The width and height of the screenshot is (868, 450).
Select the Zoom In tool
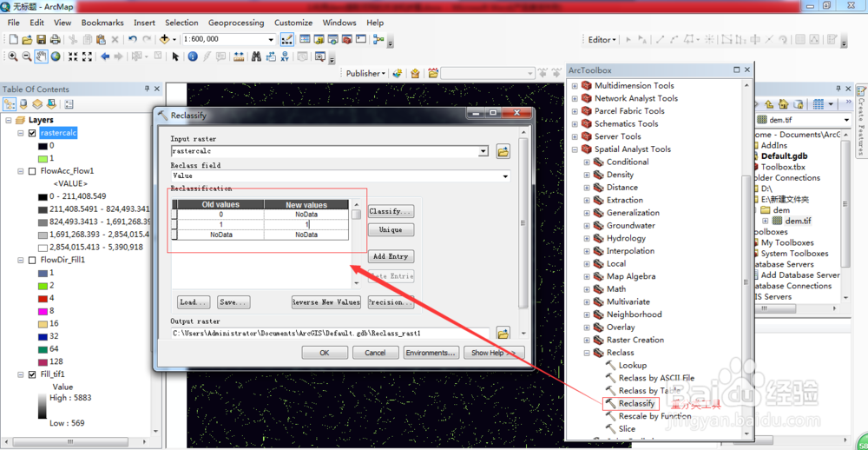click(x=13, y=56)
